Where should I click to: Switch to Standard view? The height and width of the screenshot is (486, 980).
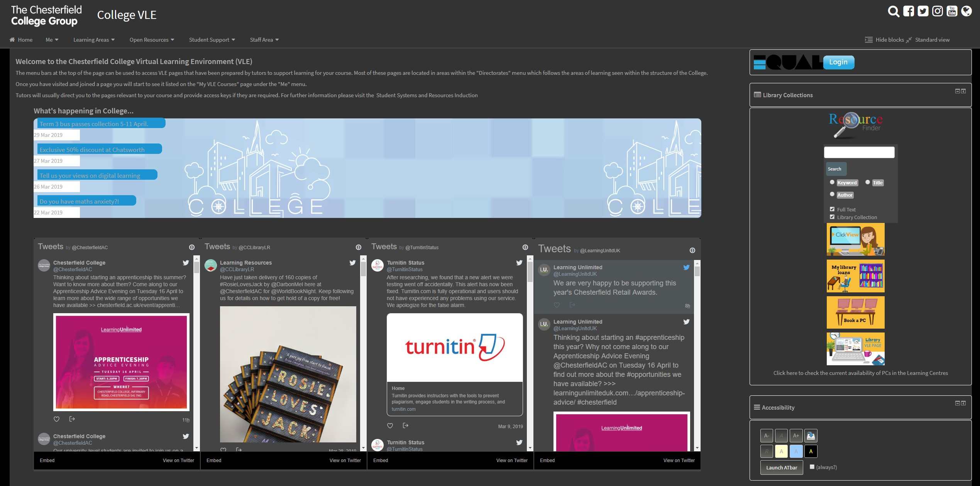928,40
